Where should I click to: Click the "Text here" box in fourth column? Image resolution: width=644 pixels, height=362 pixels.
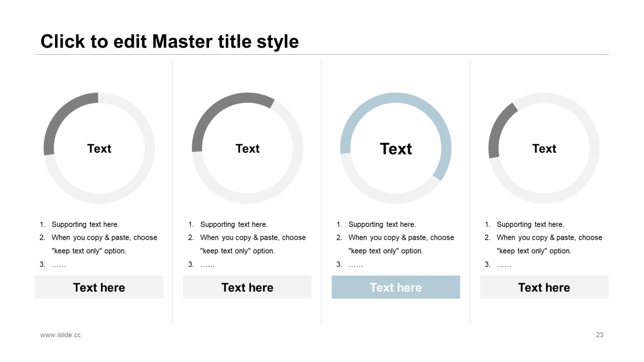tap(544, 287)
